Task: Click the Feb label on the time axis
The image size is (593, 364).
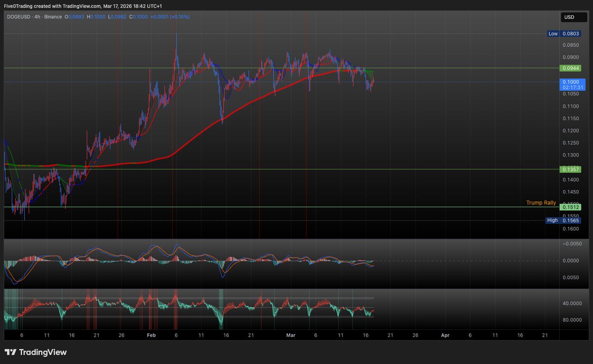Action: (151, 335)
